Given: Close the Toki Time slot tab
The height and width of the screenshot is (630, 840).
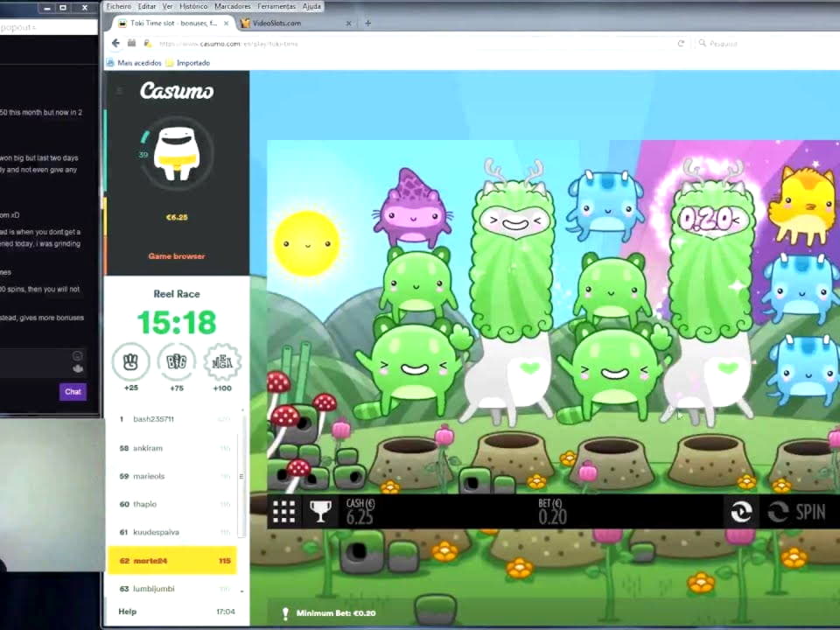Looking at the screenshot, I should [x=227, y=23].
